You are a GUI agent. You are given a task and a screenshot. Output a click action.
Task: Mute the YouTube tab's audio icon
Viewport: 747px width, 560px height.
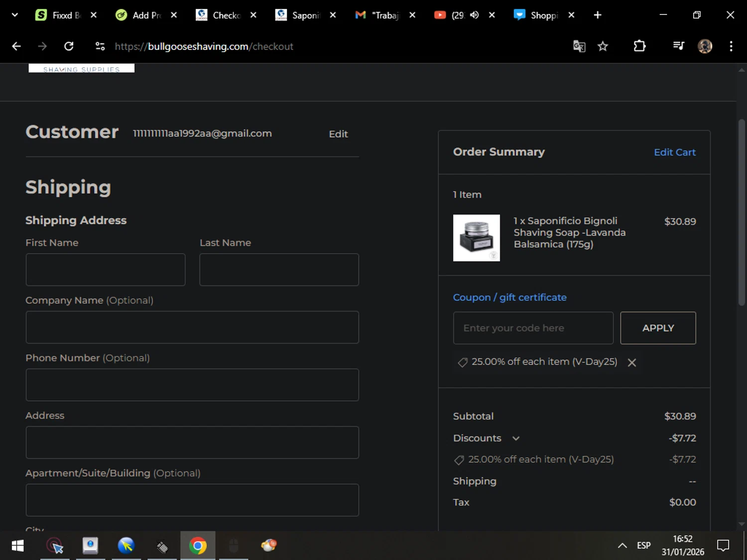click(x=475, y=15)
